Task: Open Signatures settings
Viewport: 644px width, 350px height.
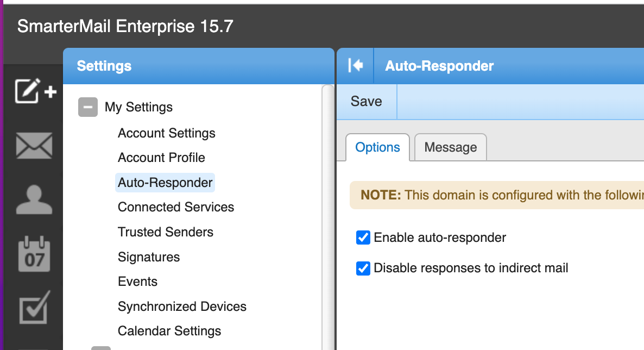Action: coord(148,257)
